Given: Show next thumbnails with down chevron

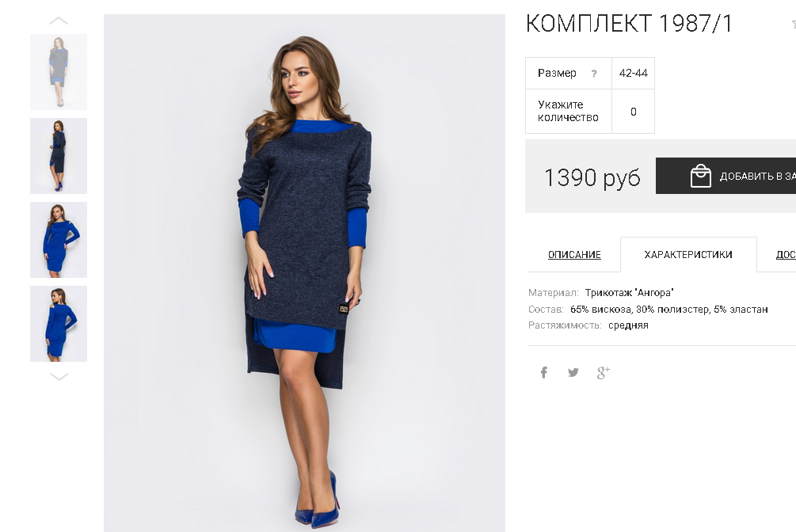Looking at the screenshot, I should click(x=59, y=377).
